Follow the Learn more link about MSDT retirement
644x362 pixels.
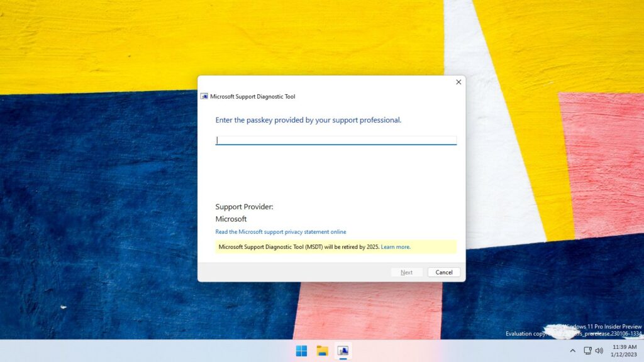click(396, 246)
